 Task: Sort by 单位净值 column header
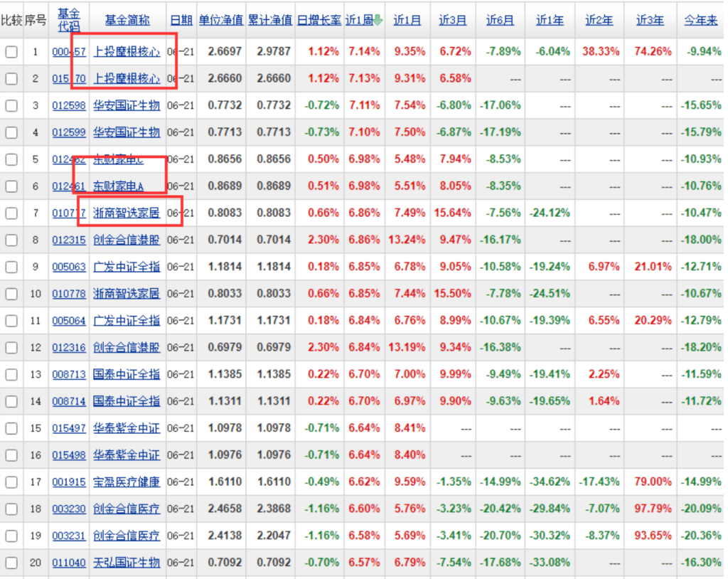pyautogui.click(x=221, y=21)
